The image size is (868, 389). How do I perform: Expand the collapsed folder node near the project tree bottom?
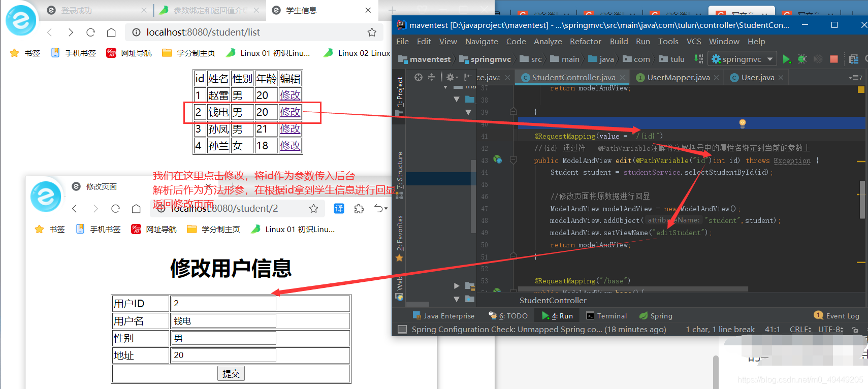tap(457, 286)
